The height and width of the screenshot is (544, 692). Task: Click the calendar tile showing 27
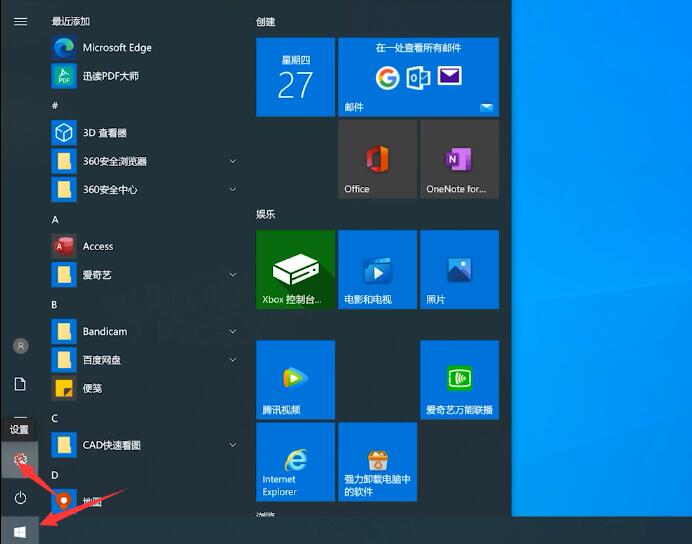point(295,77)
